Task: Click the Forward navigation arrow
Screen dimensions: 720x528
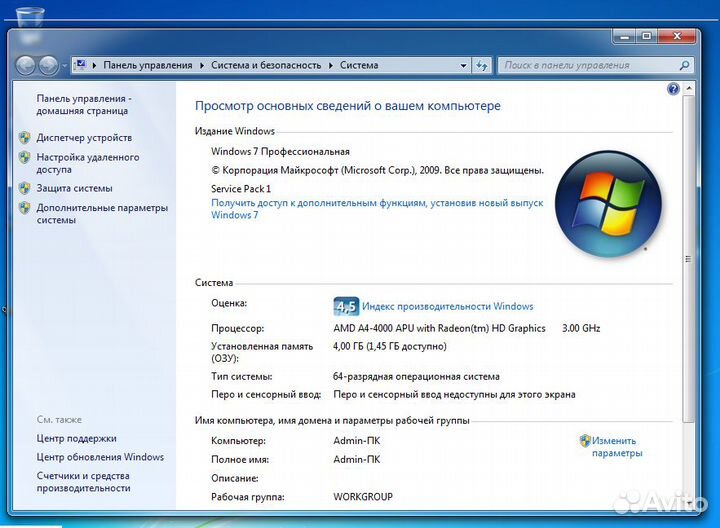Action: tap(48, 66)
